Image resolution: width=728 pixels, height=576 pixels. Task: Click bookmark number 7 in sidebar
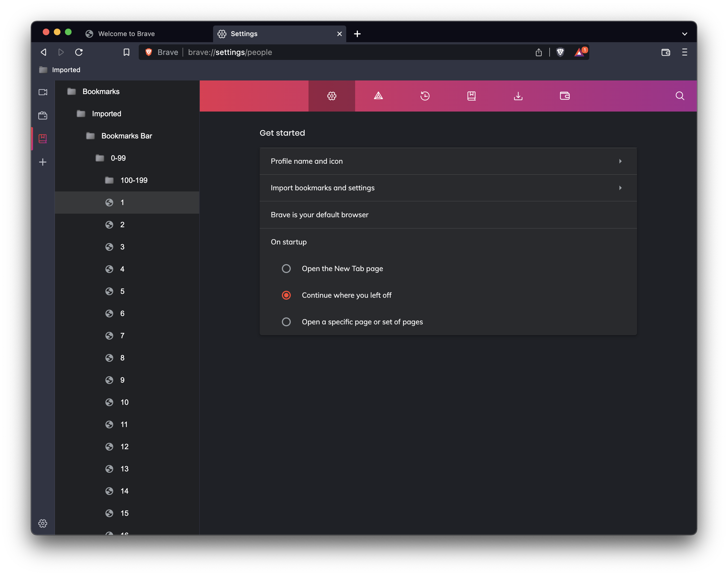tap(122, 335)
